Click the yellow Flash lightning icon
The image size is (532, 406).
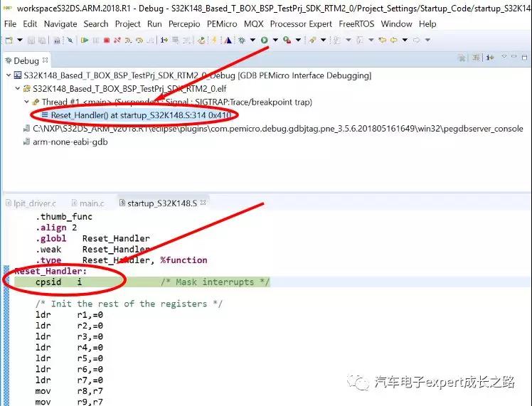pos(214,41)
